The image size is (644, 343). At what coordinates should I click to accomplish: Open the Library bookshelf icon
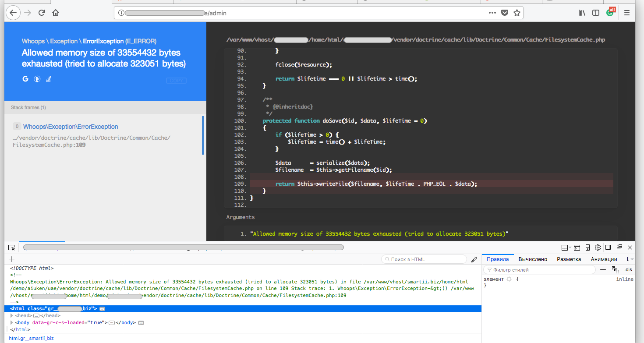(x=582, y=13)
